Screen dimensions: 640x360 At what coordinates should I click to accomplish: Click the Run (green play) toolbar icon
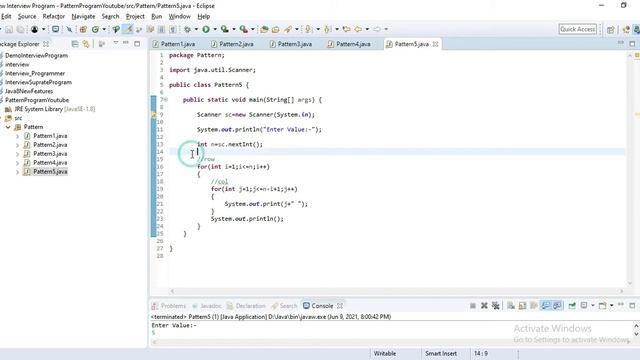[206, 29]
